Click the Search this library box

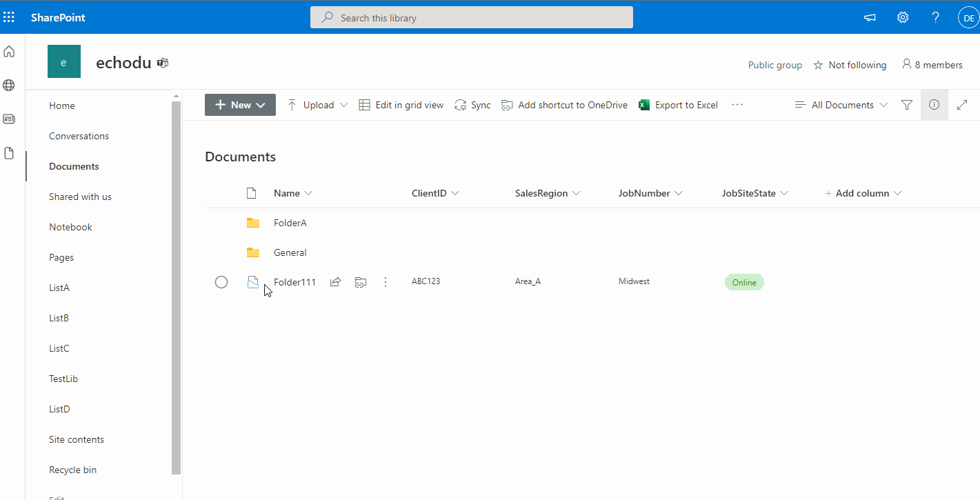click(472, 18)
